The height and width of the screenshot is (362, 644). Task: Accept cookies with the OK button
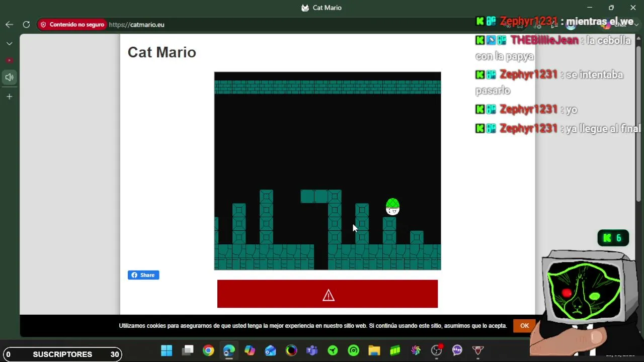(524, 326)
